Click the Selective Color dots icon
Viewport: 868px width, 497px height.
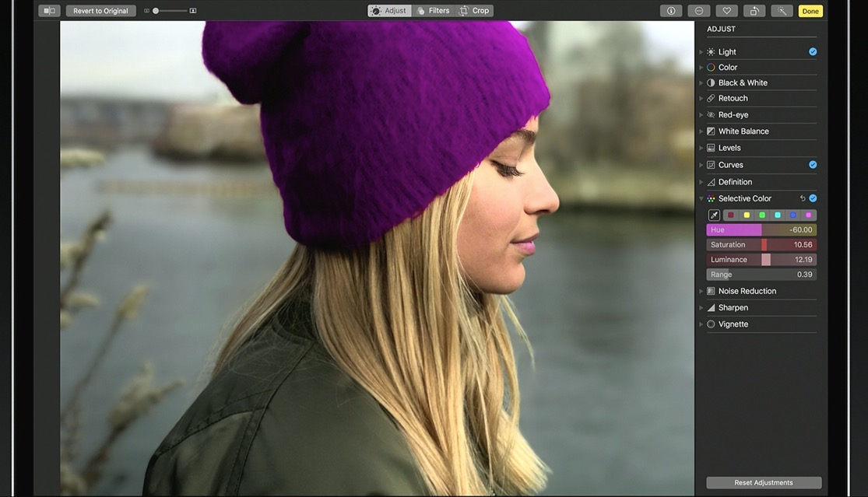click(x=711, y=198)
